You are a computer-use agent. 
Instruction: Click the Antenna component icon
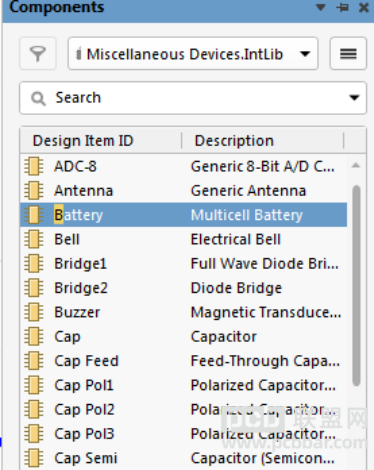(34, 190)
